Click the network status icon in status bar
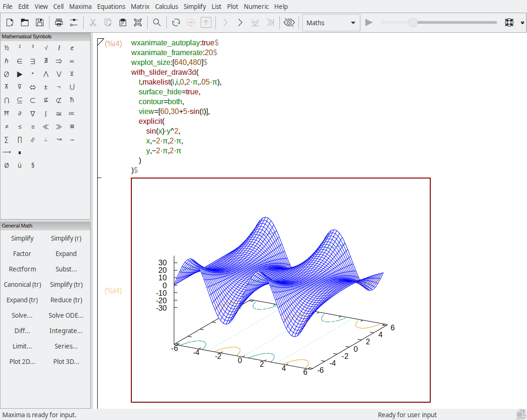Viewport: 527px width, 420px height. [521, 414]
